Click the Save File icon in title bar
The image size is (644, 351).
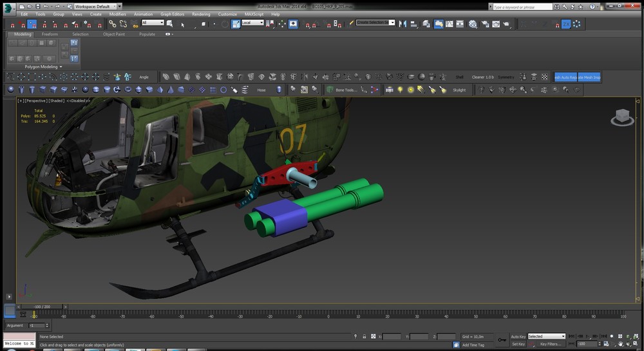(x=37, y=6)
